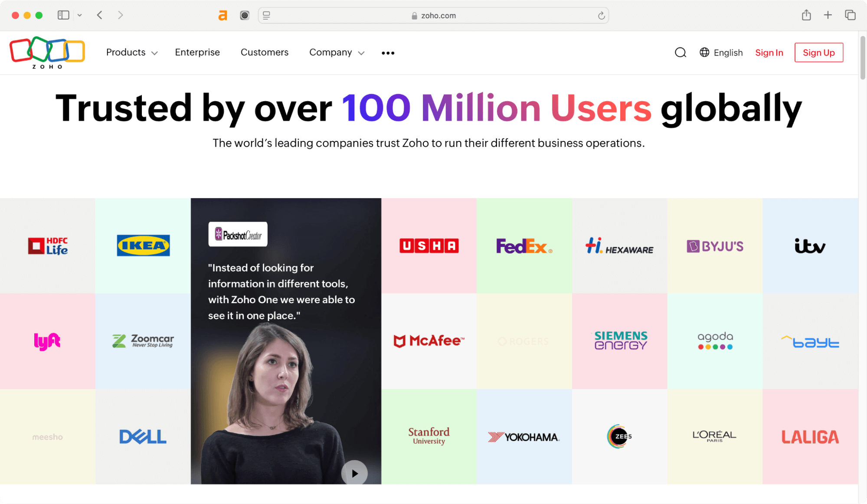Click the LALIGA logo tile
This screenshot has width=867, height=504.
pos(810,437)
